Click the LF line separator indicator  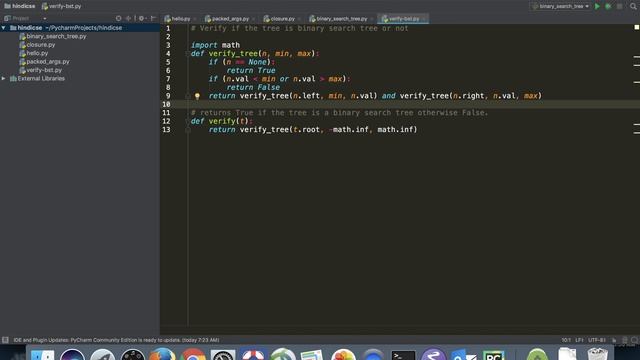tap(579, 340)
